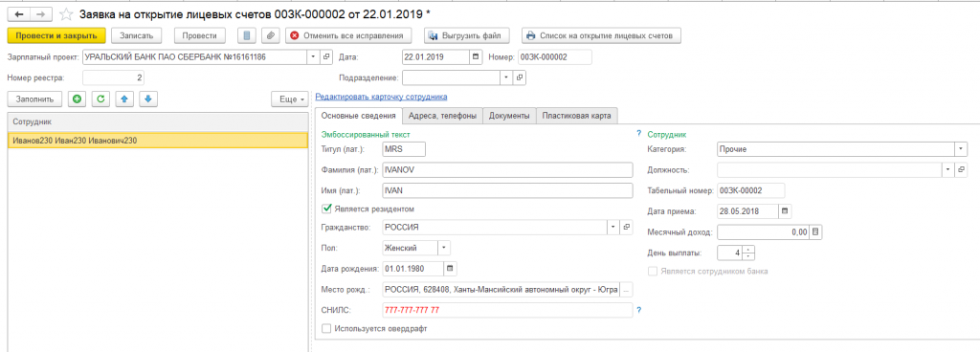The height and width of the screenshot is (352, 980).
Task: Open Гражданство record with open-form icon
Action: [x=626, y=227]
